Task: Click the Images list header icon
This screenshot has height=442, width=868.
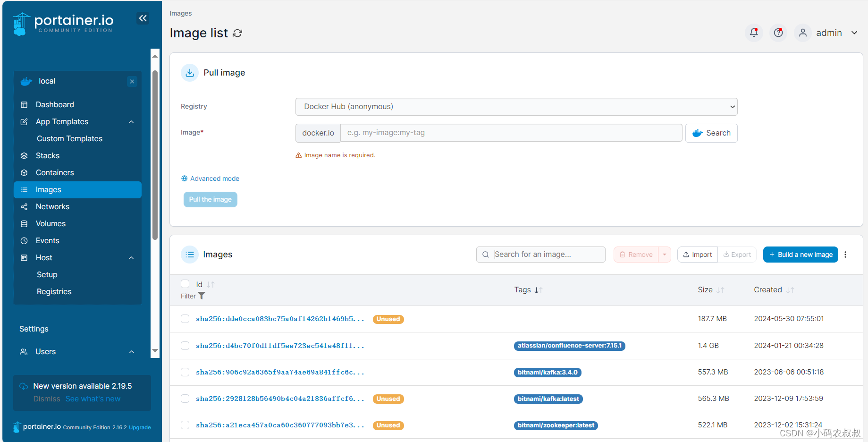Action: [x=190, y=255]
